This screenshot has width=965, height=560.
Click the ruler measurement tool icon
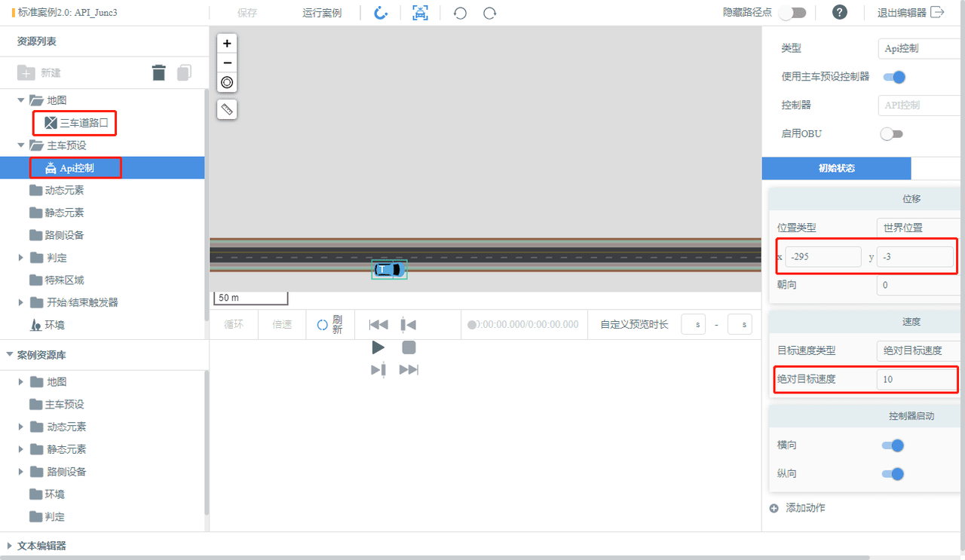click(x=227, y=109)
